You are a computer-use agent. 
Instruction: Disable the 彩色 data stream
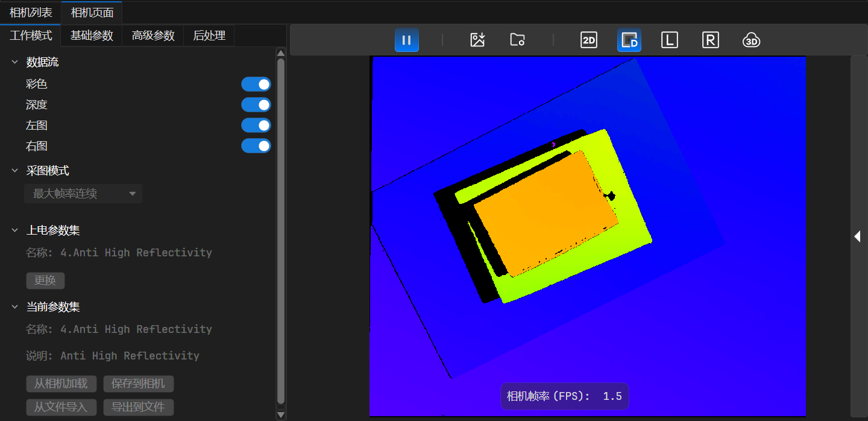[256, 84]
